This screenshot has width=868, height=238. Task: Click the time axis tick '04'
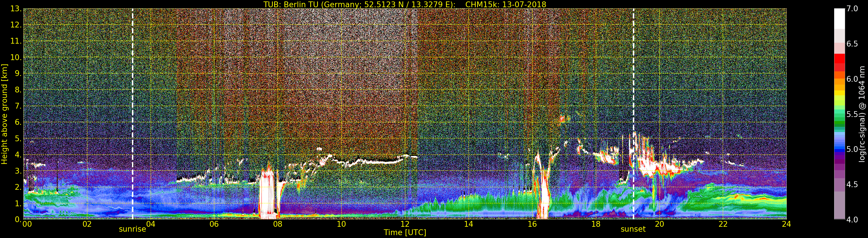point(151,224)
